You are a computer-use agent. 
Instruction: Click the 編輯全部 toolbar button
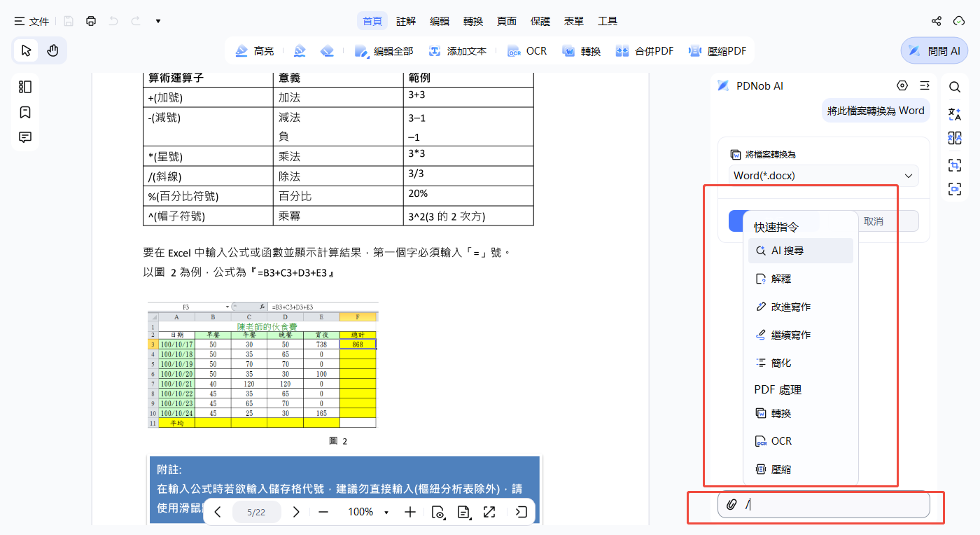[x=384, y=51]
